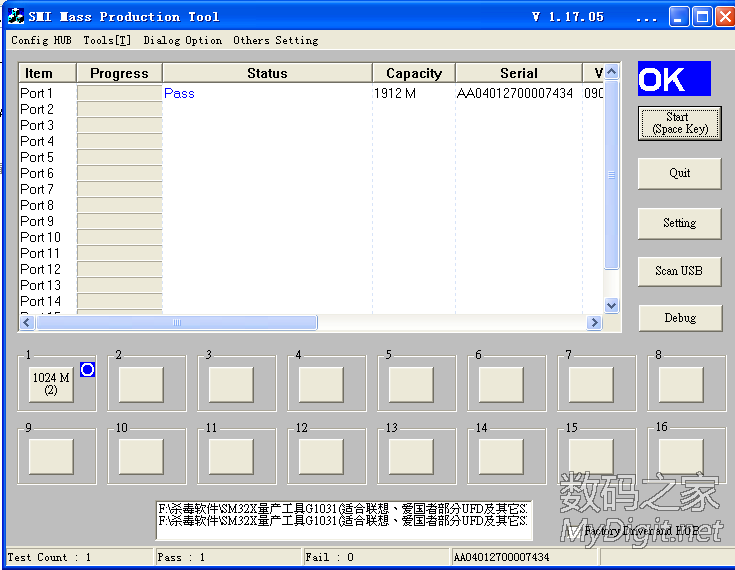Viewport: 735px width, 570px height.
Task: Click the second path line in the log box
Action: pyautogui.click(x=343, y=521)
